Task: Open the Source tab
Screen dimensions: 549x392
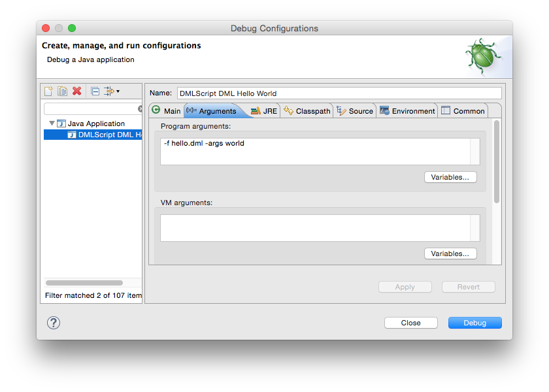Action: [x=355, y=111]
